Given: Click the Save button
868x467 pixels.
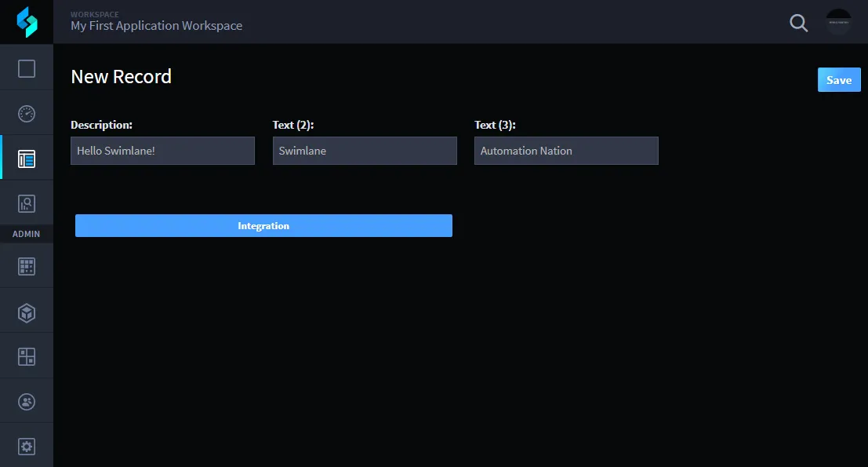Looking at the screenshot, I should (x=839, y=80).
